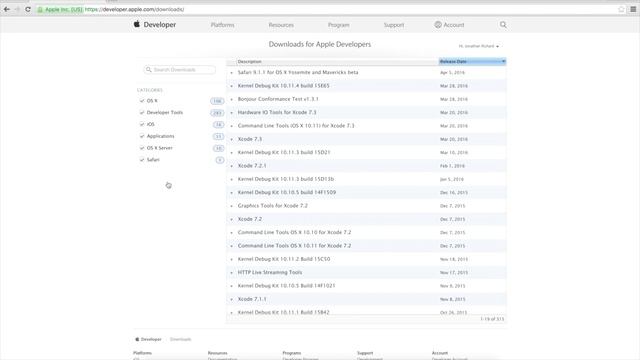Viewport: 640px width, 360px height.
Task: Select Kernel Debug Kit 10.11.3 build 15D21
Action: point(284,152)
